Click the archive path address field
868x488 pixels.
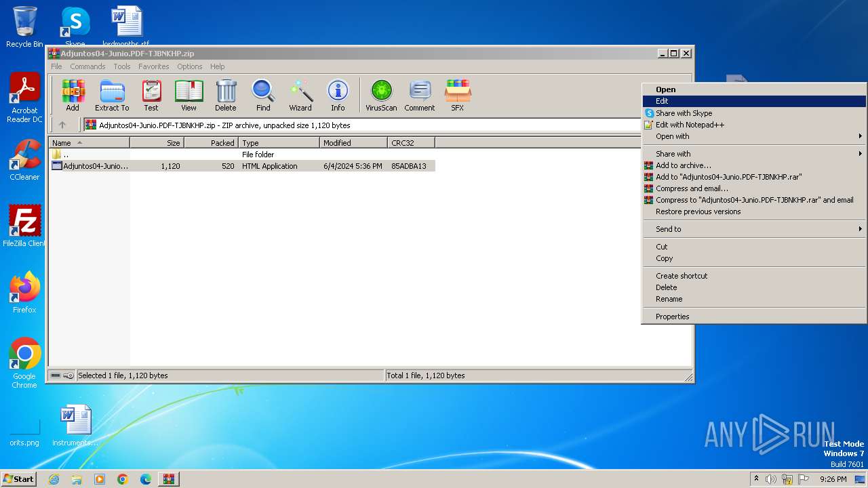click(x=362, y=125)
